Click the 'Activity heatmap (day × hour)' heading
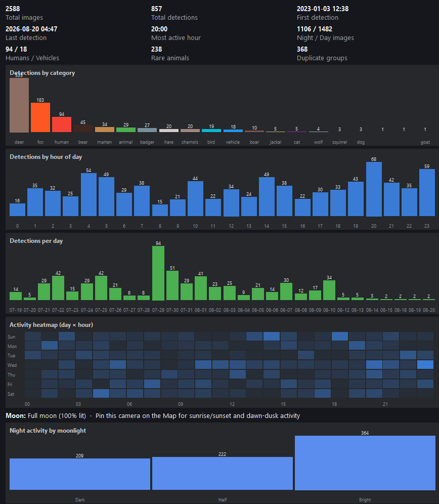Viewport: 439px width, 504px height. click(x=52, y=325)
